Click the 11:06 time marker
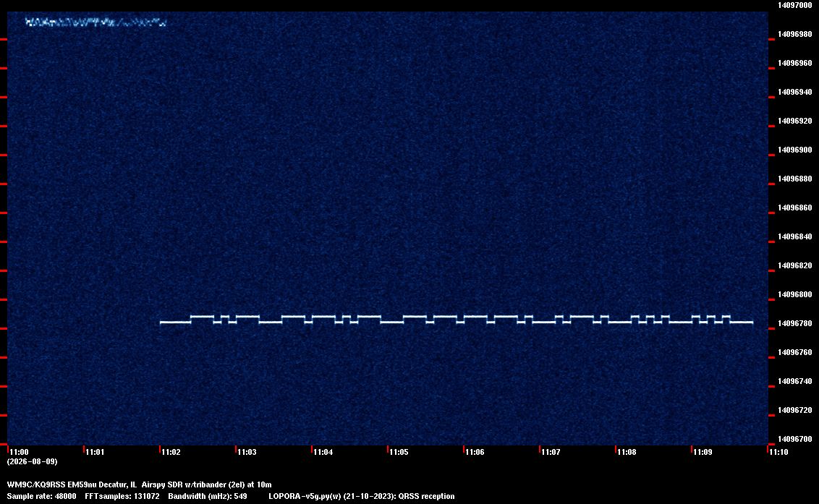Viewport: 819px width, 504px height. pos(475,452)
